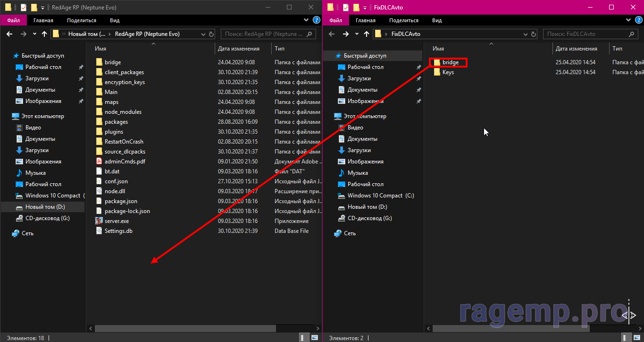This screenshot has width=644, height=342.
Task: Go back in RedAge RP window
Action: pyautogui.click(x=9, y=34)
